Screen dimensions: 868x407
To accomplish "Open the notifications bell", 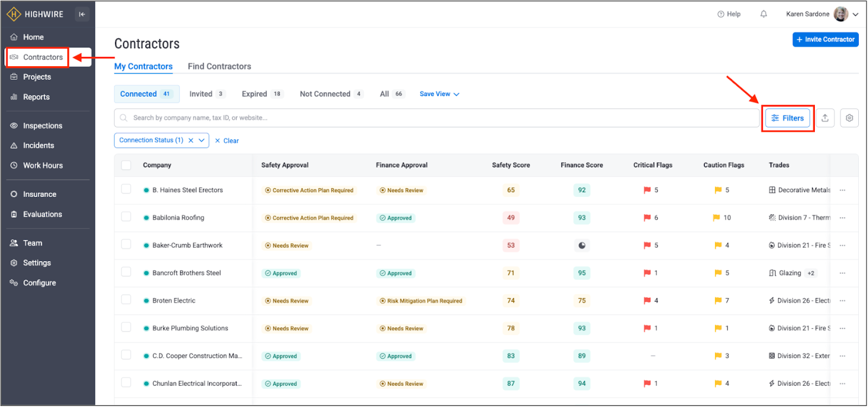I will point(763,14).
